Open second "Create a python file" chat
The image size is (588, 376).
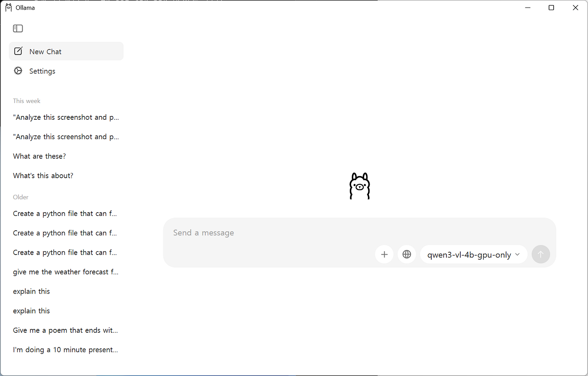tap(66, 233)
